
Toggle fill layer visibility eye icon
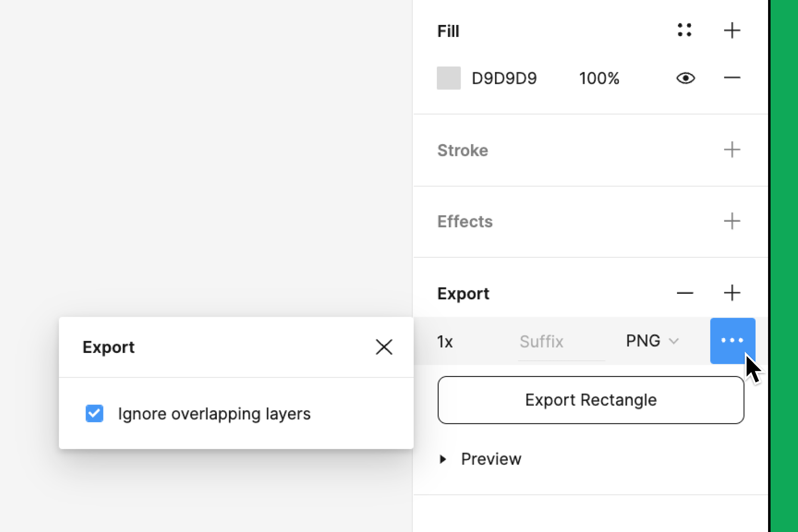(x=685, y=78)
